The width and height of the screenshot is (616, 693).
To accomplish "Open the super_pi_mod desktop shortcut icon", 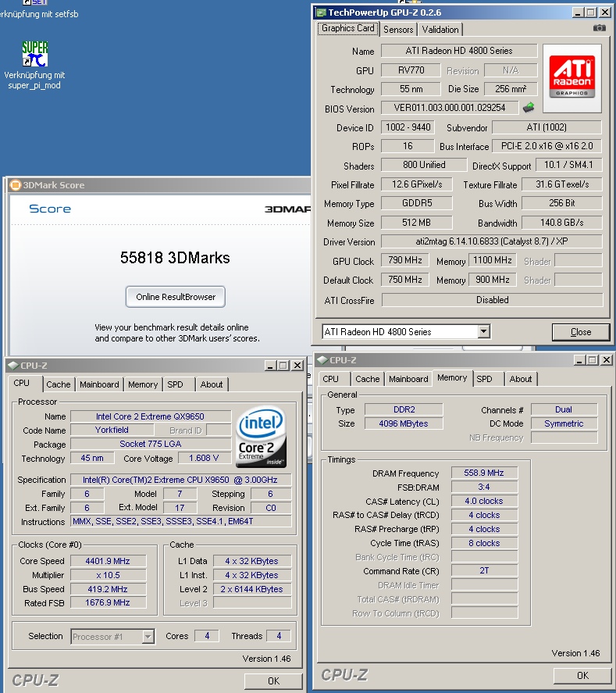I will pyautogui.click(x=35, y=54).
